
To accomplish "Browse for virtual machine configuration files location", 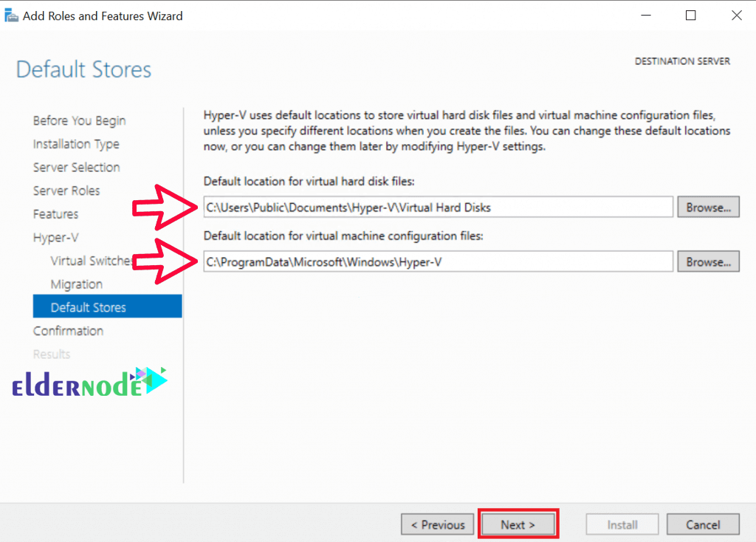I will pyautogui.click(x=708, y=261).
